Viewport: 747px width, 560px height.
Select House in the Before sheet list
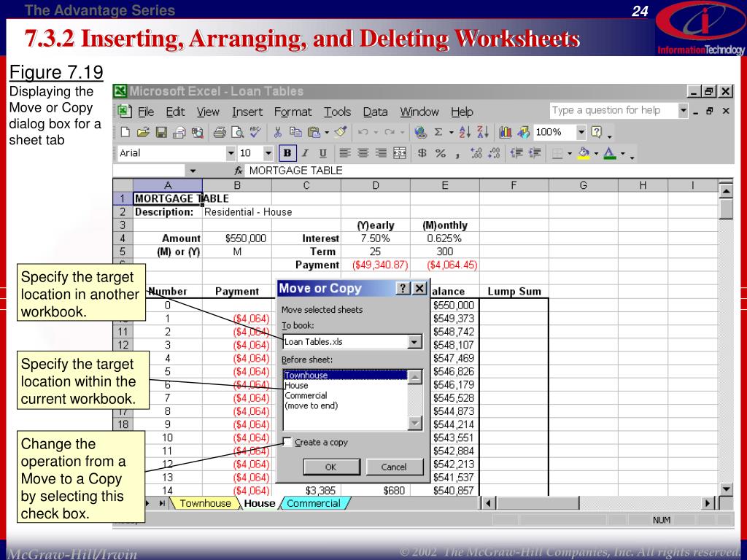point(345,385)
